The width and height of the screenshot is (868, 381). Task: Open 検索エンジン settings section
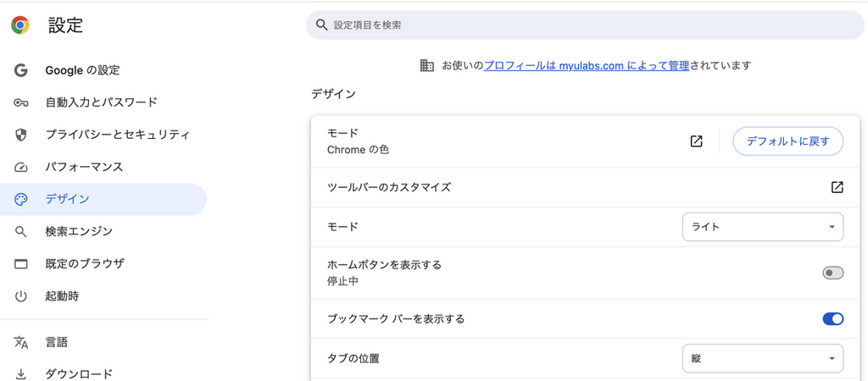coord(79,231)
